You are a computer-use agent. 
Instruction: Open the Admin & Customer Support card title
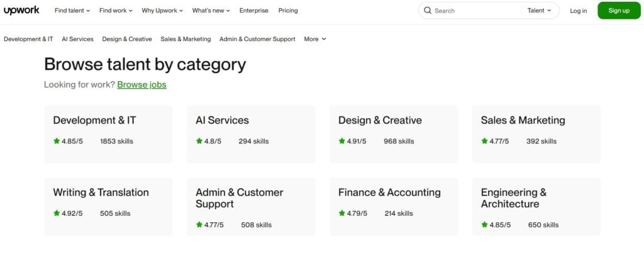[240, 198]
